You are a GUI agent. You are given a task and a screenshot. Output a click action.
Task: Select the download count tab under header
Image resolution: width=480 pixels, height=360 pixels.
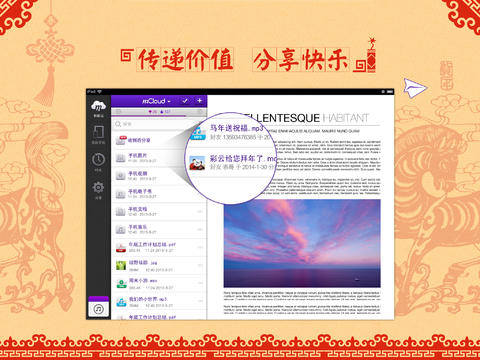153,112
